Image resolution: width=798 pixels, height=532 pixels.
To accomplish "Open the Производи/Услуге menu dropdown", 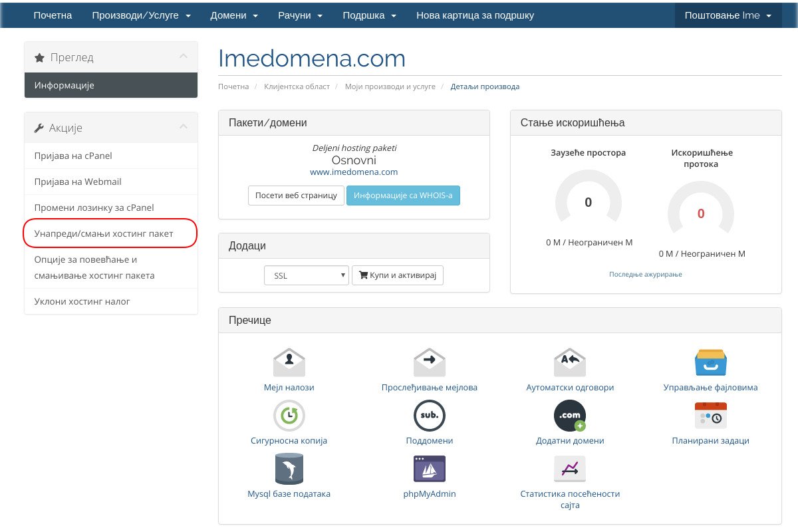I will point(142,15).
